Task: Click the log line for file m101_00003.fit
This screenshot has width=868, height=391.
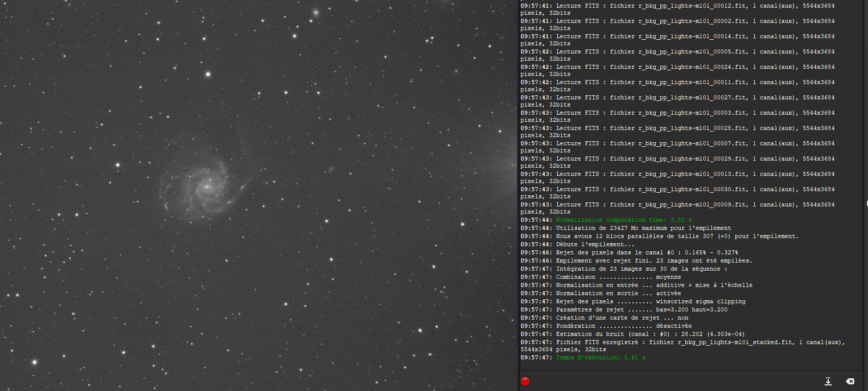Action: pyautogui.click(x=678, y=117)
